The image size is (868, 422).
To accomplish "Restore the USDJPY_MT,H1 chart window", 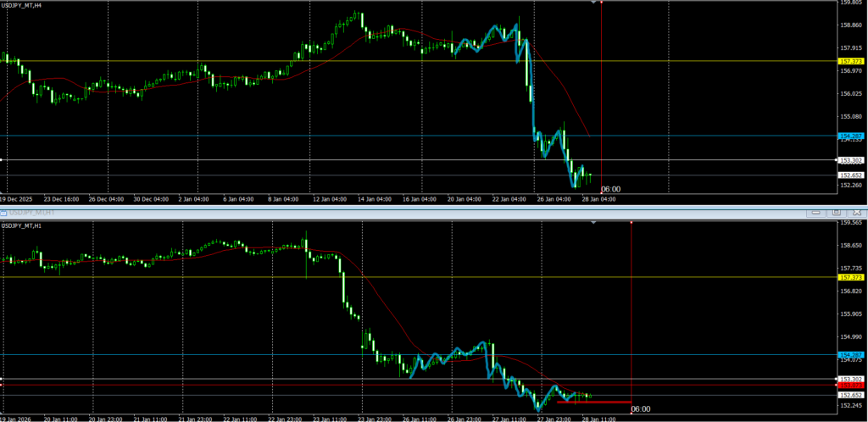I will (x=837, y=211).
